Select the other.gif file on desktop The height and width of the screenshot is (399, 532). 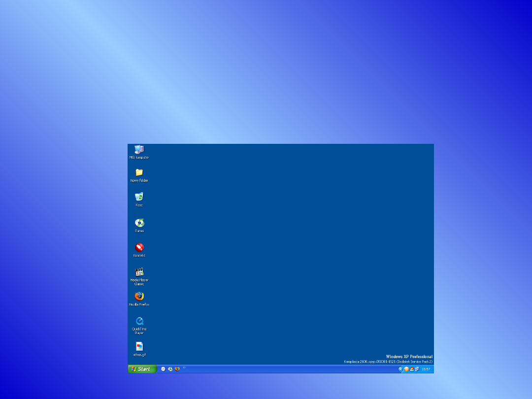point(139,349)
